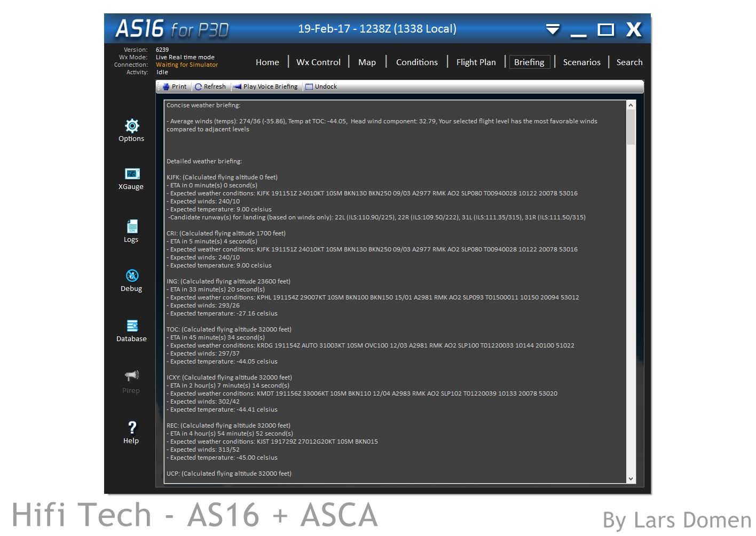Open the XGauge panel icon
Screen dimensions: 756x536
[x=132, y=174]
